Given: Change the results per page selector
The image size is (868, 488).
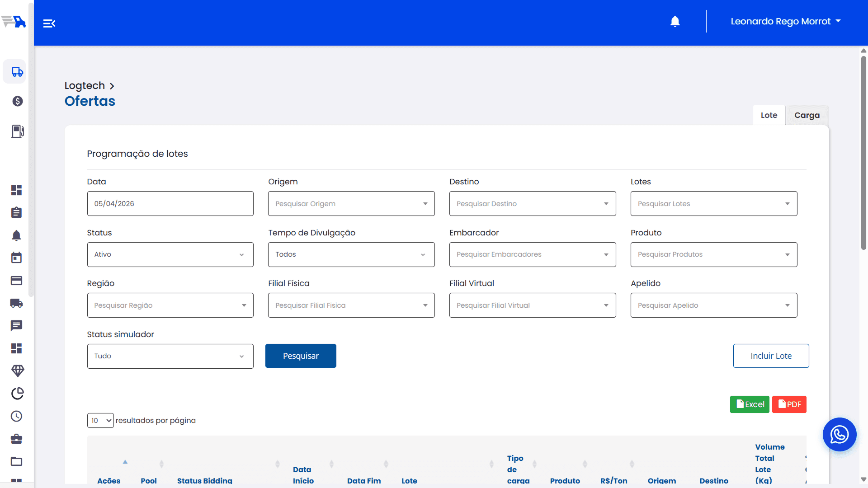Looking at the screenshot, I should coord(100,421).
